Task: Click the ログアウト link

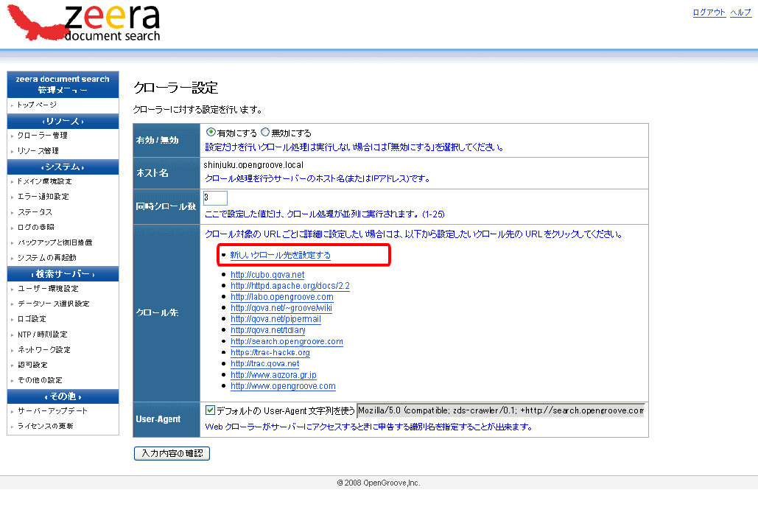Action: (x=709, y=13)
